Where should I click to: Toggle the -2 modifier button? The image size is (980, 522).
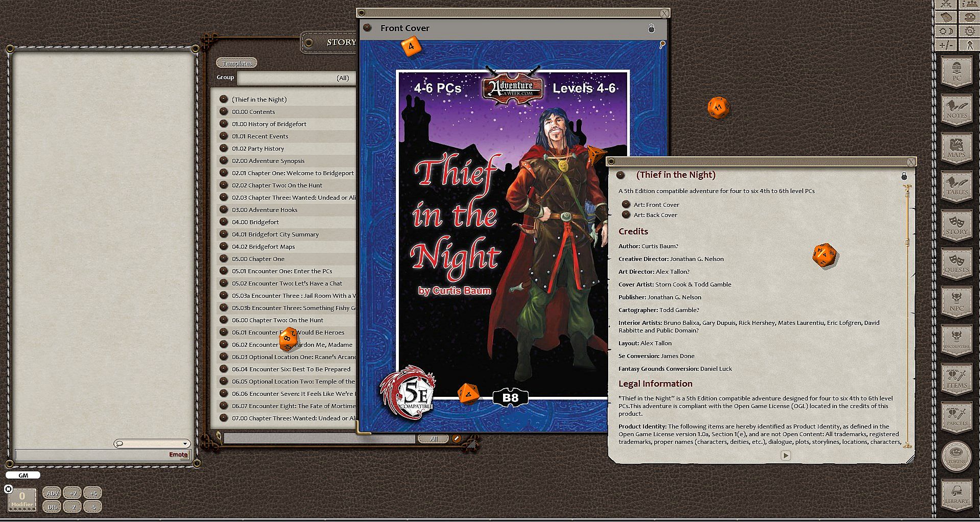(x=73, y=507)
